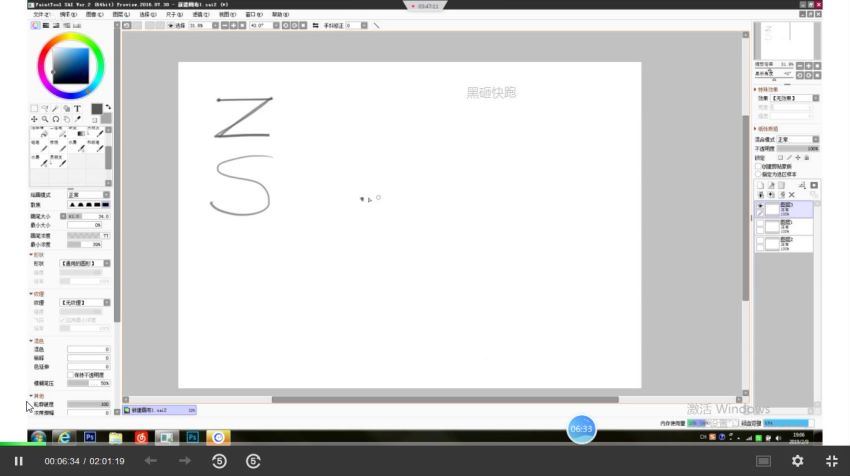Click the foreground color swatch
Image resolution: width=850 pixels, height=476 pixels.
pos(96,109)
